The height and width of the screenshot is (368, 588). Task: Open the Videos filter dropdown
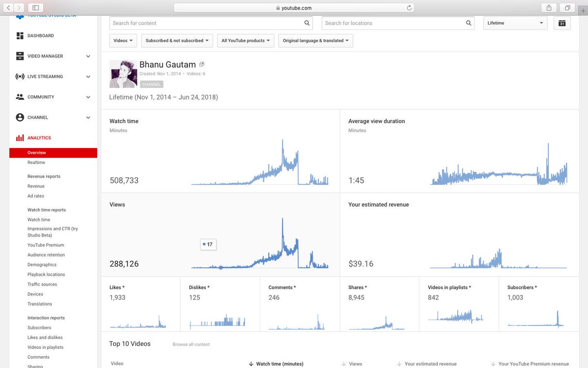123,41
